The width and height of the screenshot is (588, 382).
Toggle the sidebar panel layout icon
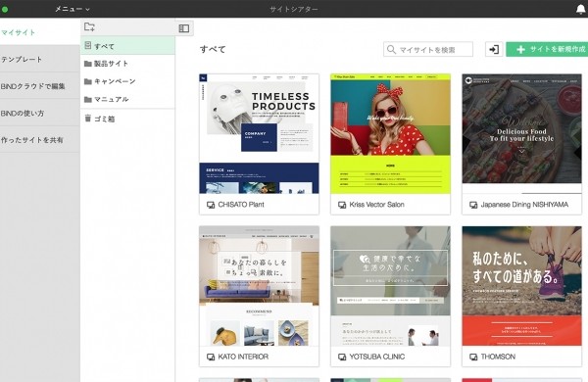coord(184,28)
